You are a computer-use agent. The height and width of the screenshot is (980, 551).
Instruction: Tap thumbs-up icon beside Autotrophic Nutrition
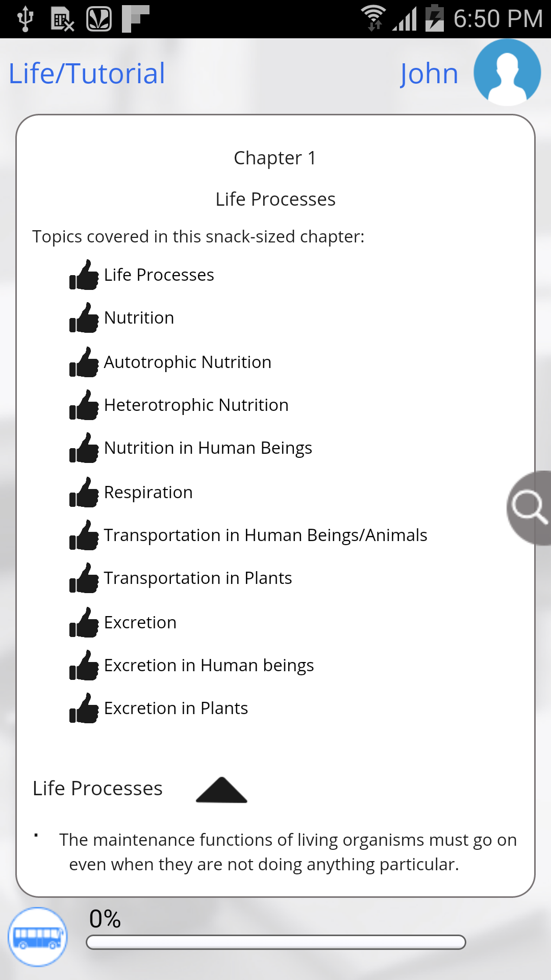pos(84,362)
